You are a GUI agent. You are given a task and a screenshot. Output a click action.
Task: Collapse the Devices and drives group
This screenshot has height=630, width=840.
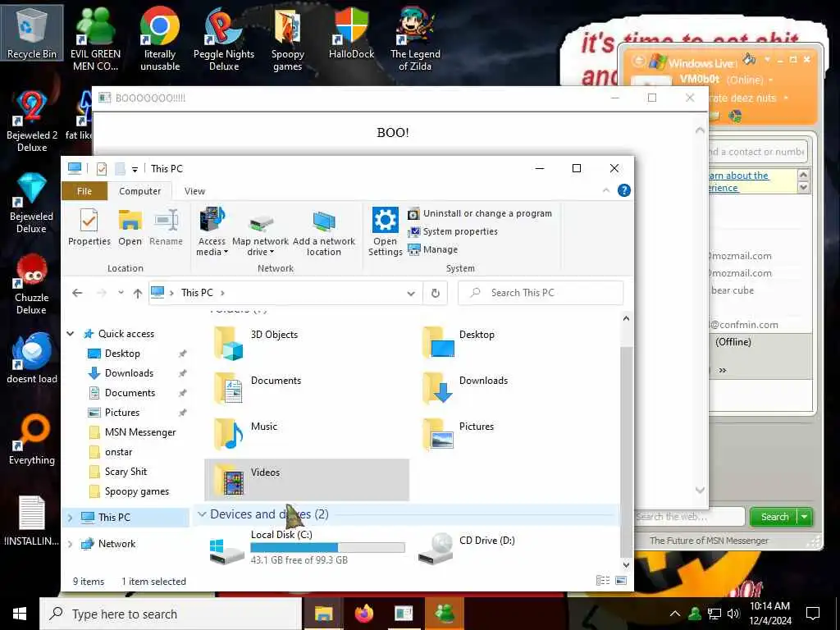(202, 514)
